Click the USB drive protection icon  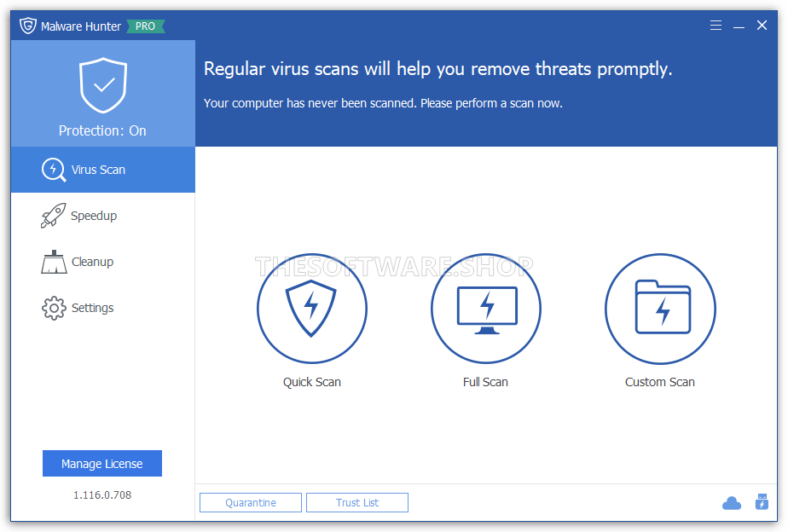coord(762,502)
